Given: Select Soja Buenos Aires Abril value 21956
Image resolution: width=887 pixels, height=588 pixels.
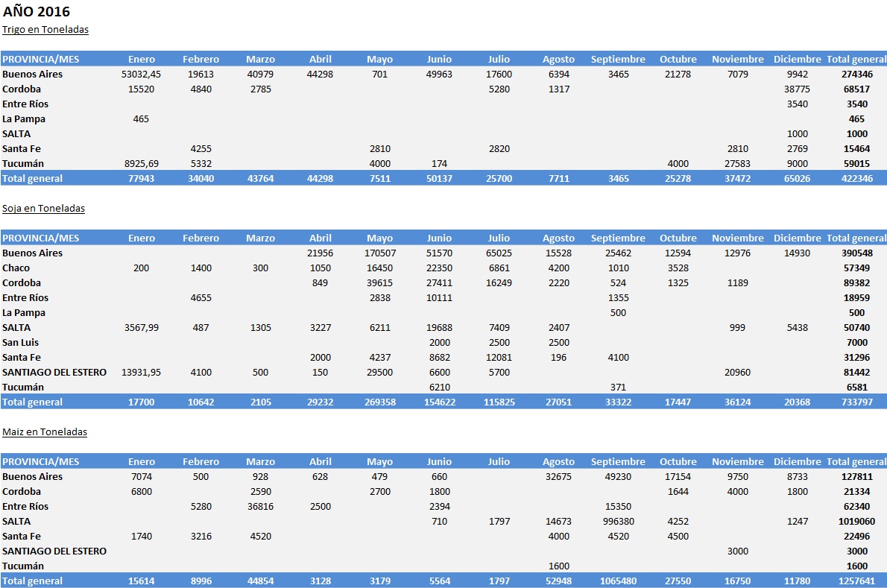Looking at the screenshot, I should pos(321,253).
